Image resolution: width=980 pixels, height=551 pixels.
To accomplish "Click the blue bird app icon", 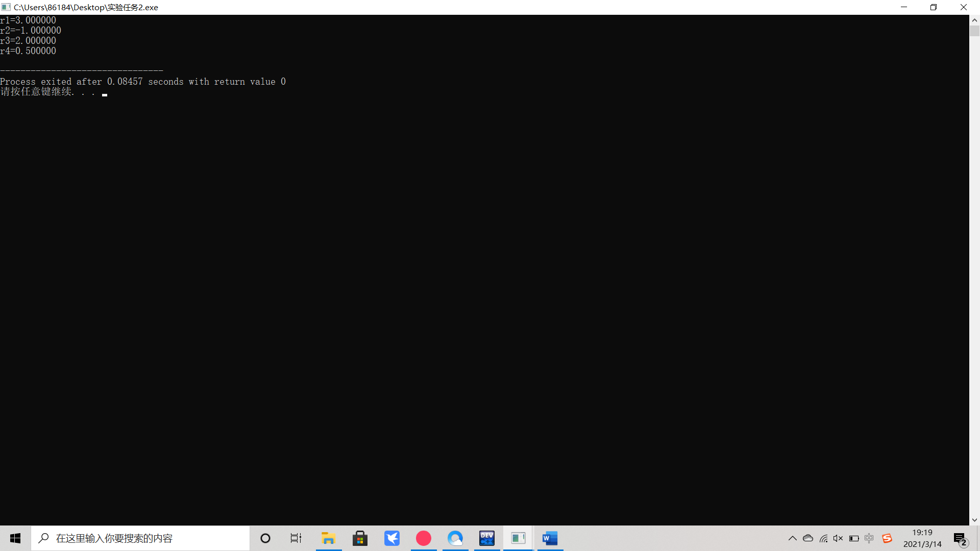I will (392, 538).
